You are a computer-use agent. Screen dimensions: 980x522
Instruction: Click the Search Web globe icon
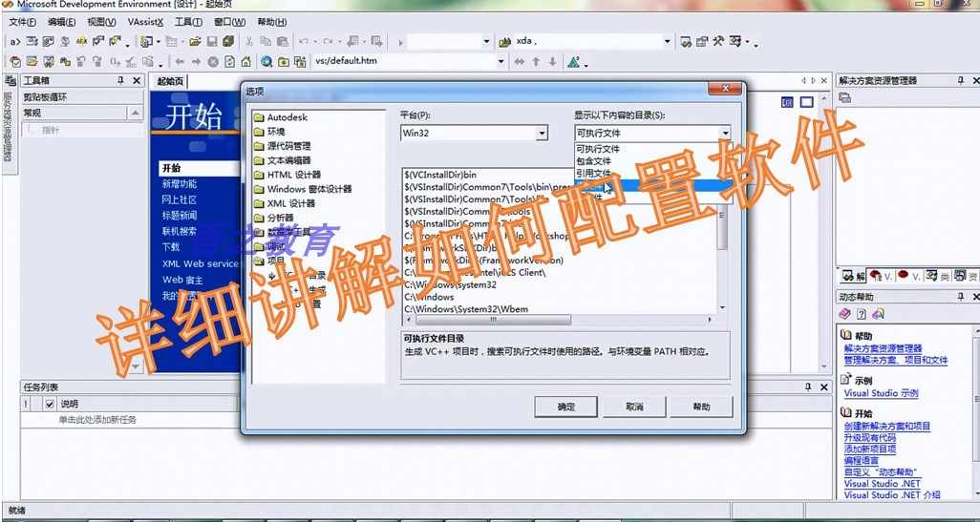[x=266, y=61]
